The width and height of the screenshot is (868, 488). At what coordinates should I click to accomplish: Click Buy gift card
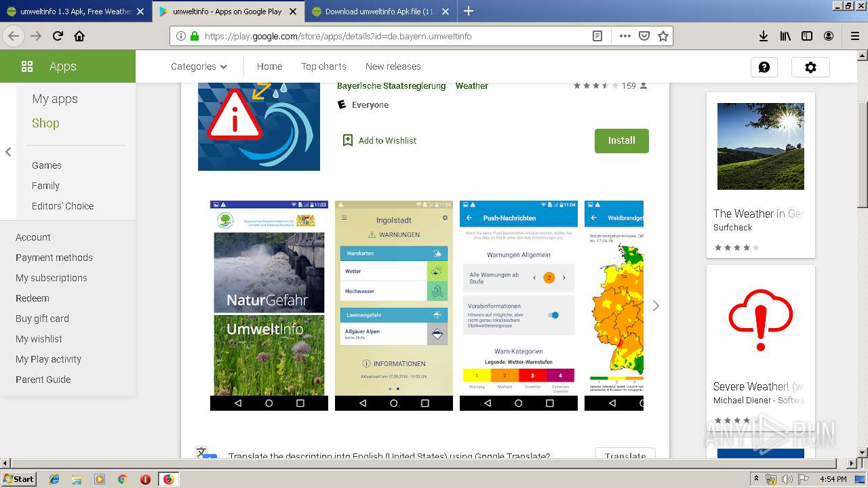(42, 319)
